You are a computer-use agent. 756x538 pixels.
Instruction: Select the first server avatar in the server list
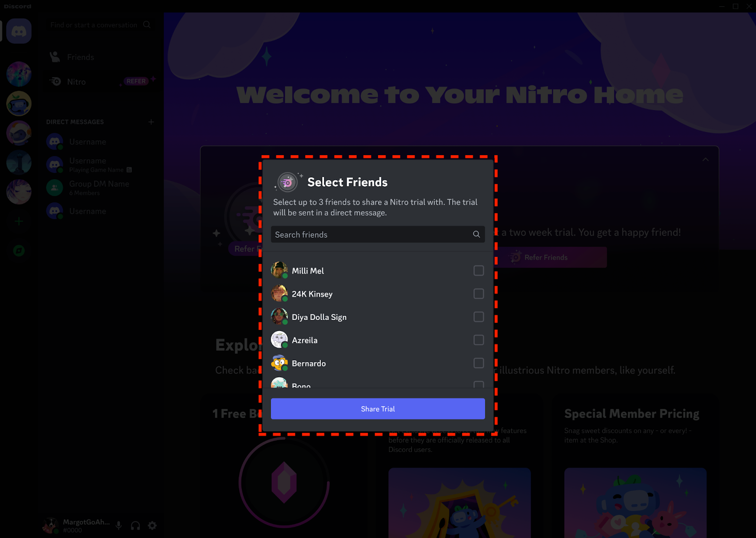(x=18, y=74)
